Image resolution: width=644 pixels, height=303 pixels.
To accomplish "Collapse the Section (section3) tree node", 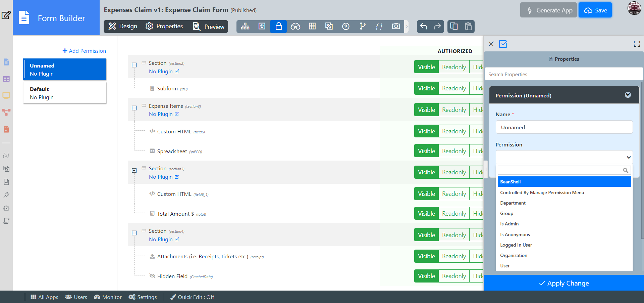I will click(134, 170).
